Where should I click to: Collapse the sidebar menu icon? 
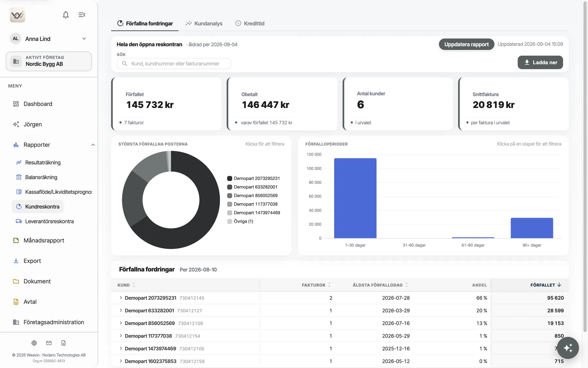coord(82,15)
